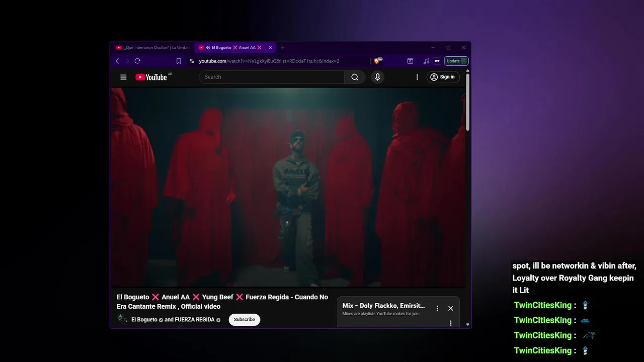The image size is (644, 362).
Task: Open the Brave Shields lion icon
Action: pos(377,61)
